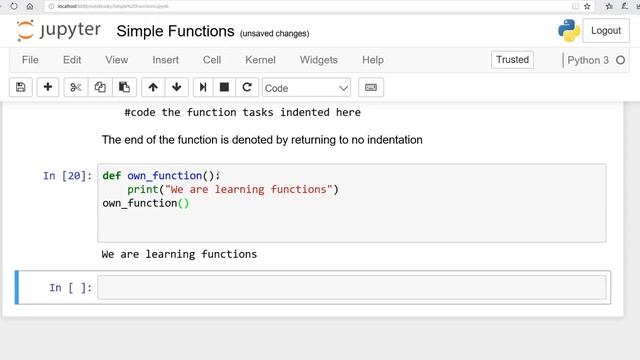The height and width of the screenshot is (360, 640).
Task: Click inside the empty In [ ] cell
Action: coord(351,287)
